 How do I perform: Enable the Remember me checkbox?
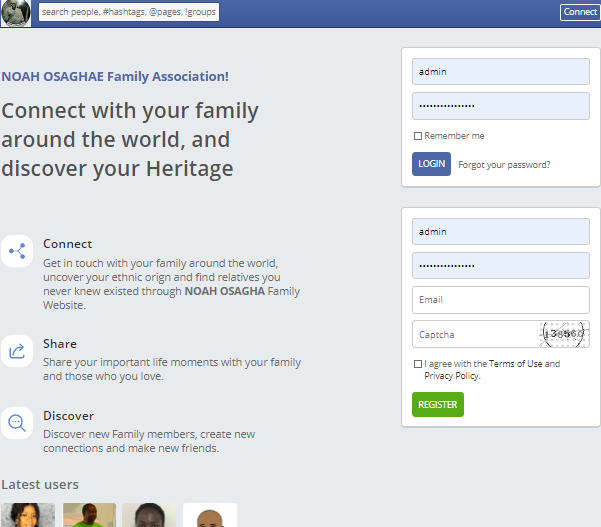click(x=417, y=136)
